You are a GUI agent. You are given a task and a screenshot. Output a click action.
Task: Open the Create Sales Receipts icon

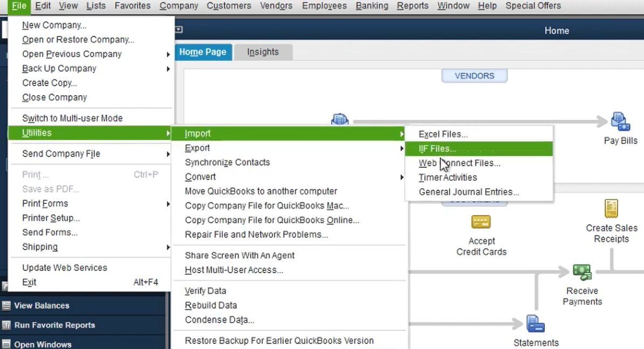click(x=611, y=208)
